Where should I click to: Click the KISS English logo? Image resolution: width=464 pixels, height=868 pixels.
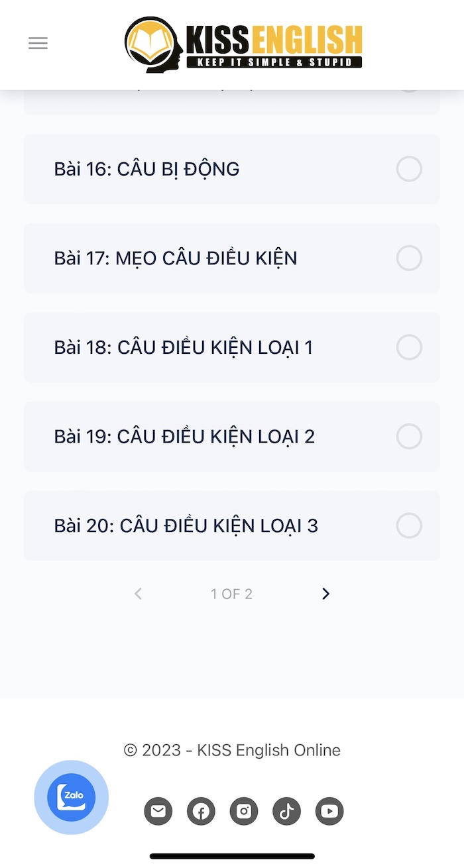point(243,44)
